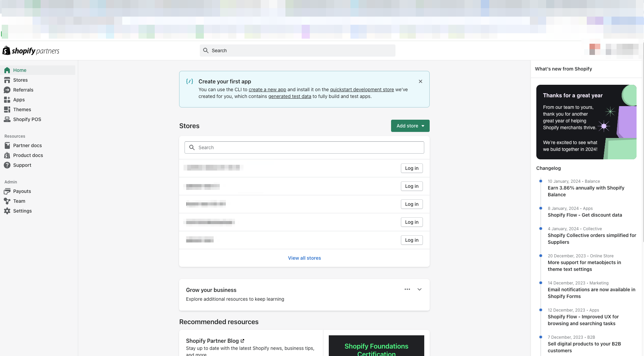
Task: Focus the Stores search input
Action: click(x=304, y=147)
